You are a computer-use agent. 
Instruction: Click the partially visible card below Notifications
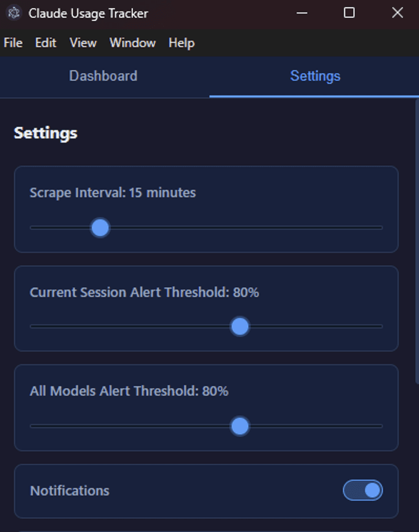[x=206, y=528]
